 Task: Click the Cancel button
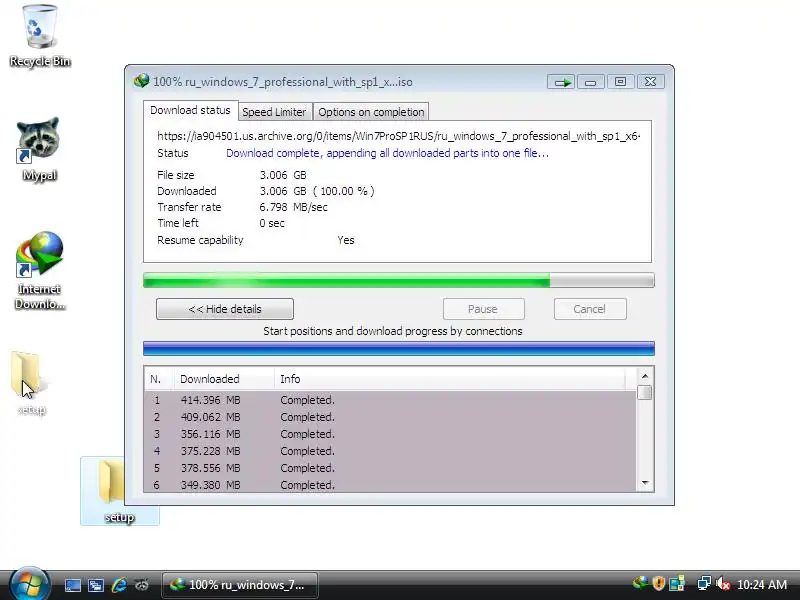590,309
